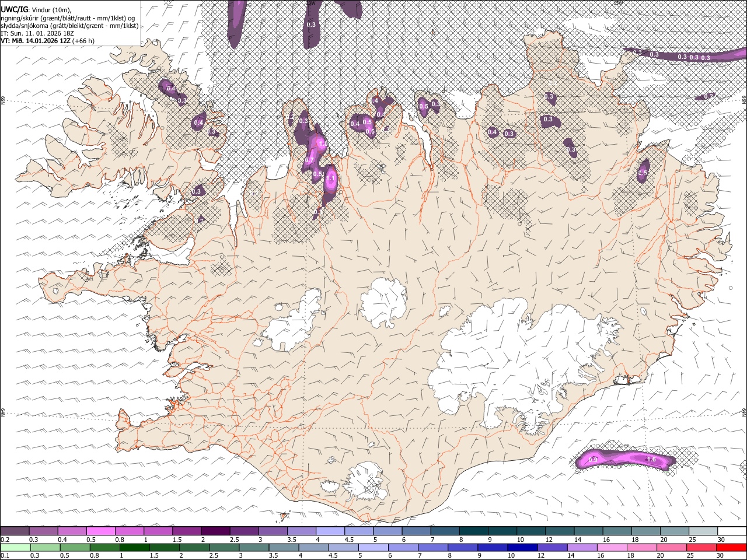Click the '1.1' precipitation value on map
This screenshot has height=560, width=747.
[330, 178]
